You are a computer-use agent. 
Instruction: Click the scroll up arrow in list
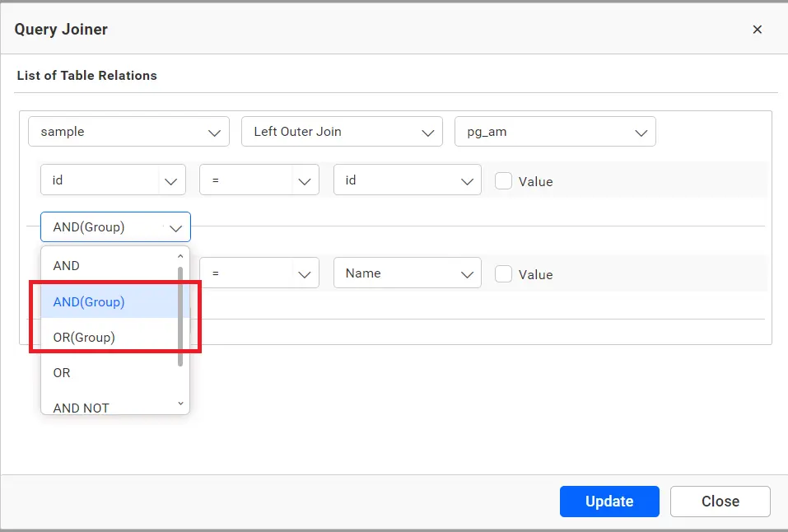[x=180, y=256]
